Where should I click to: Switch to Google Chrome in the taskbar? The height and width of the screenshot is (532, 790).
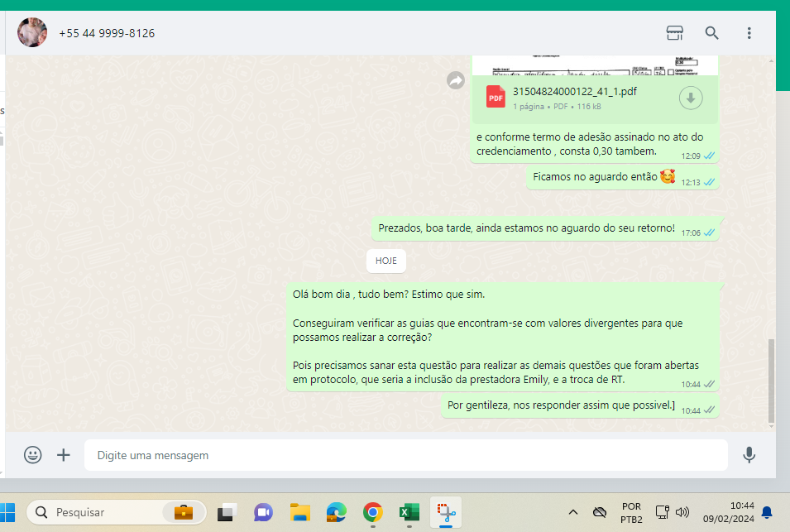click(x=372, y=512)
